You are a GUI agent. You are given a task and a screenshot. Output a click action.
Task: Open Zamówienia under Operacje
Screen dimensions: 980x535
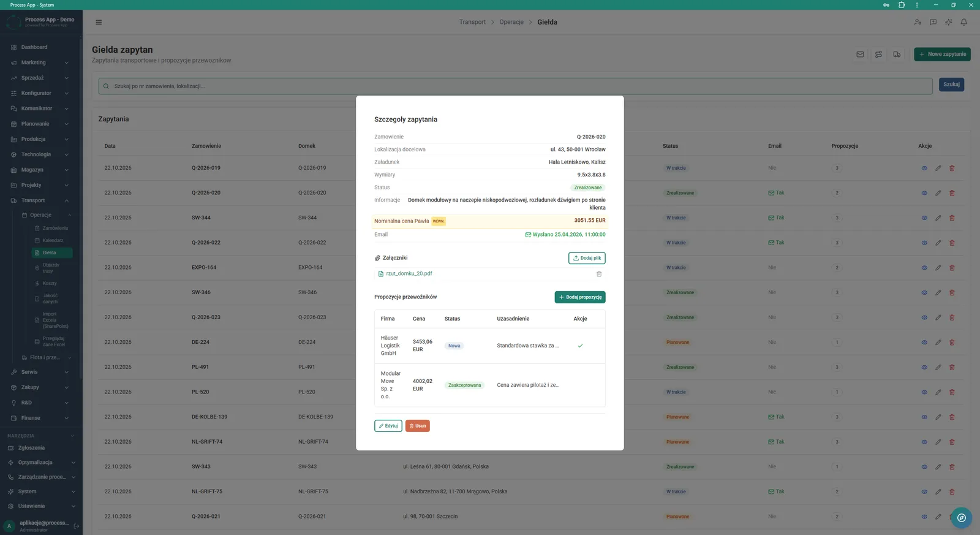[52, 228]
